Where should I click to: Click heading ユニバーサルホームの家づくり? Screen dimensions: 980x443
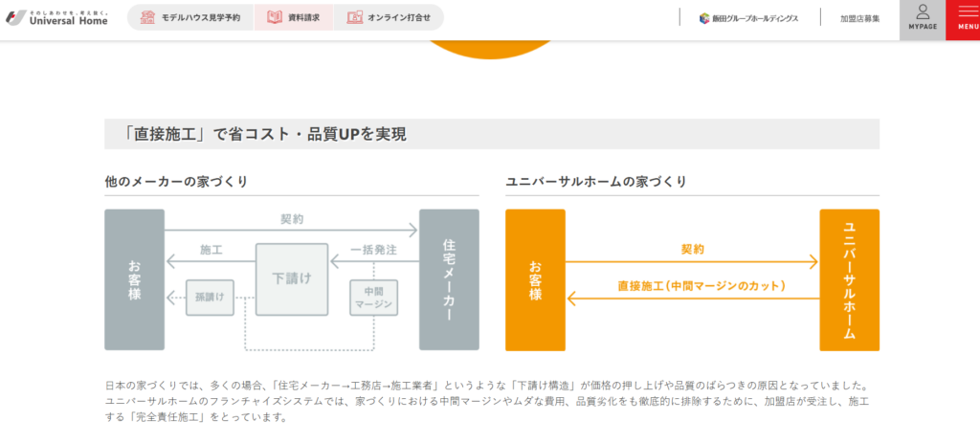[x=596, y=182]
